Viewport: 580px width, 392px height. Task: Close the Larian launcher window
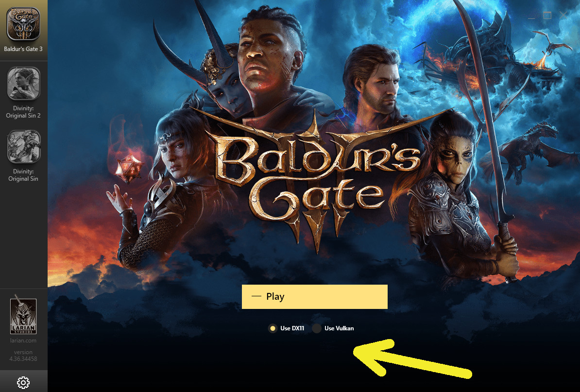563,15
